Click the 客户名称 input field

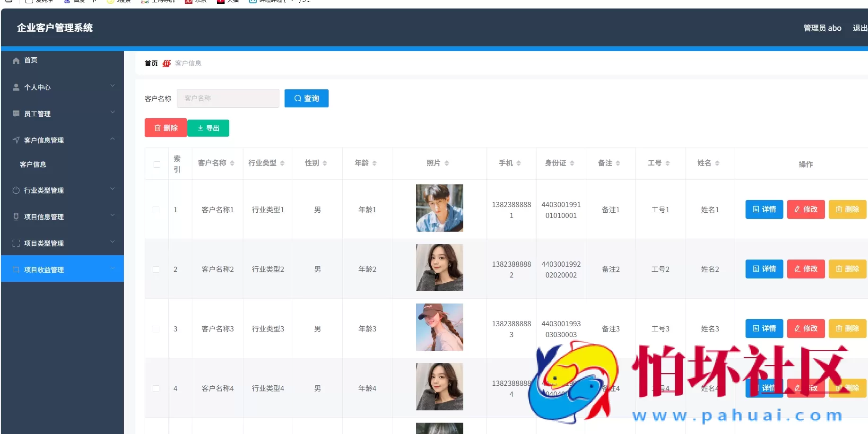(228, 98)
